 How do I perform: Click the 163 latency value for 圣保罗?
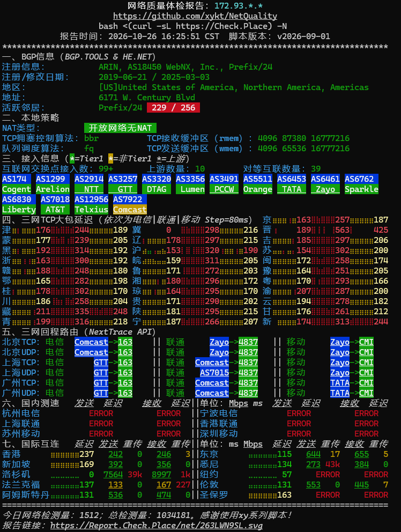[284, 494]
